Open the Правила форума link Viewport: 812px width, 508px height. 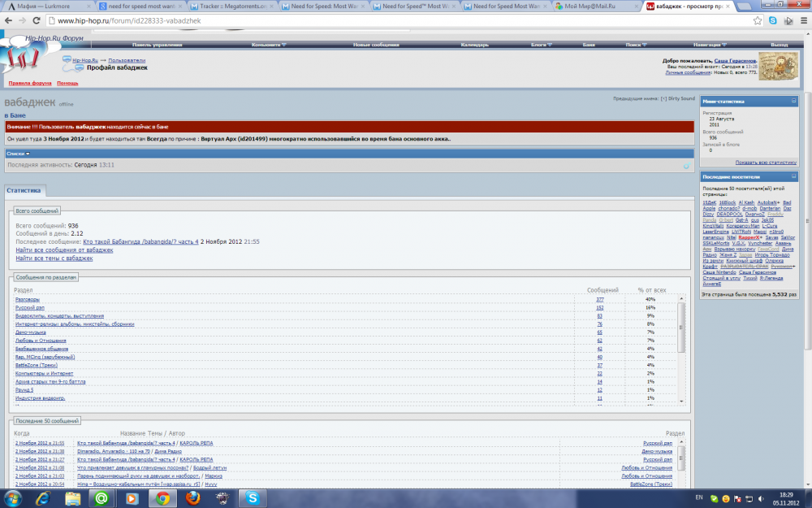pyautogui.click(x=30, y=83)
